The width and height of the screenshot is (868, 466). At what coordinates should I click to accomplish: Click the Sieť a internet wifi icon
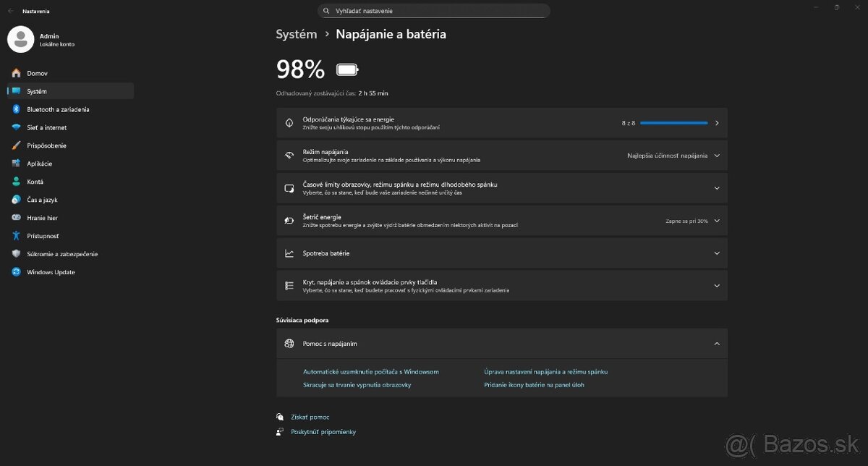coord(16,127)
